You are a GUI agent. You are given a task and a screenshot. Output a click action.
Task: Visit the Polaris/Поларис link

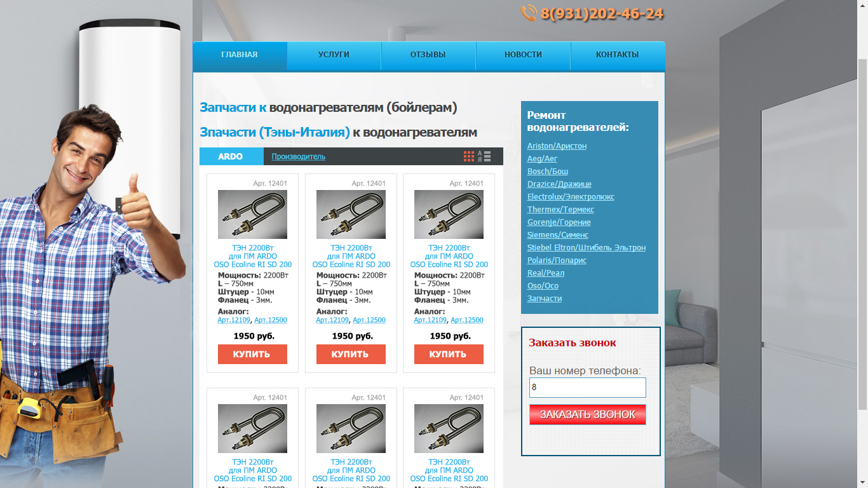557,261
